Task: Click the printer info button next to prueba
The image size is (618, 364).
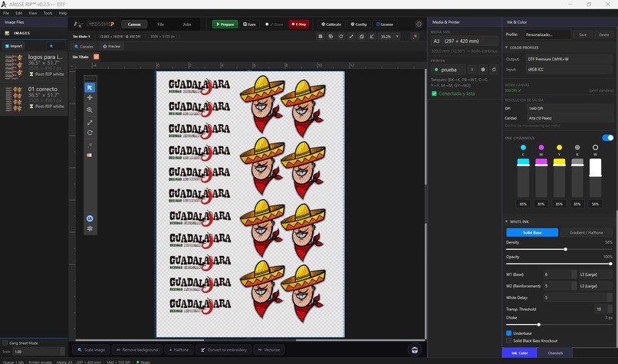Action: tap(472, 70)
